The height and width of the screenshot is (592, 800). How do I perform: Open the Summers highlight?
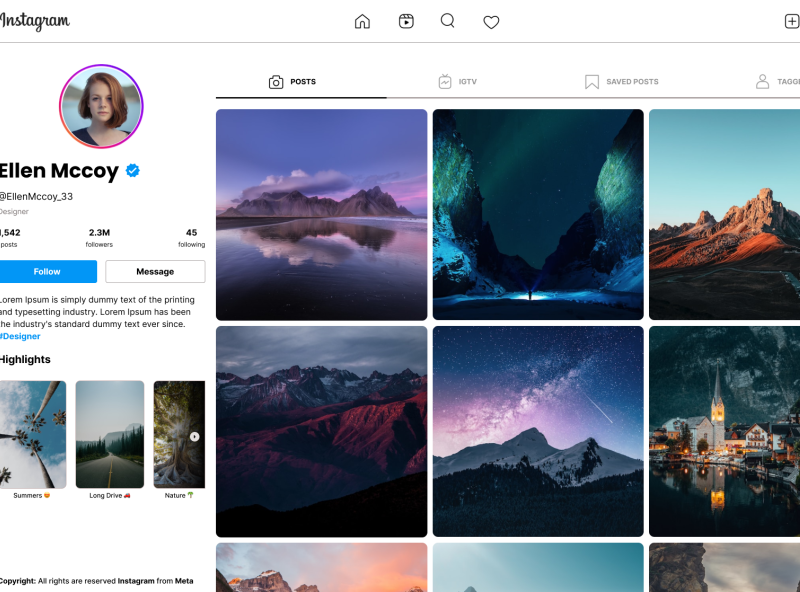click(x=33, y=434)
